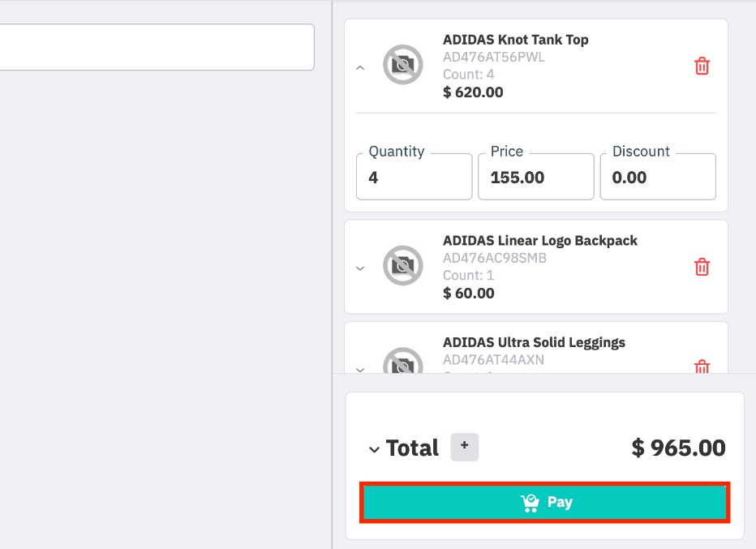Select the ADIDAS Ultra Solid Leggings name
The width and height of the screenshot is (756, 549).
tap(534, 342)
